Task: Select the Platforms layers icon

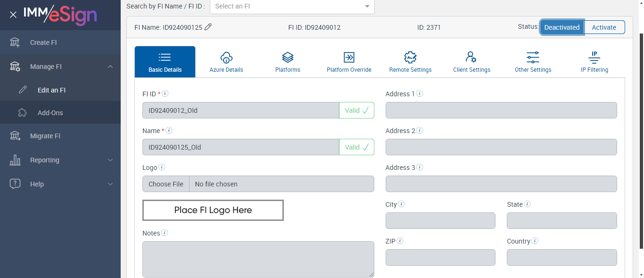Action: tap(288, 58)
